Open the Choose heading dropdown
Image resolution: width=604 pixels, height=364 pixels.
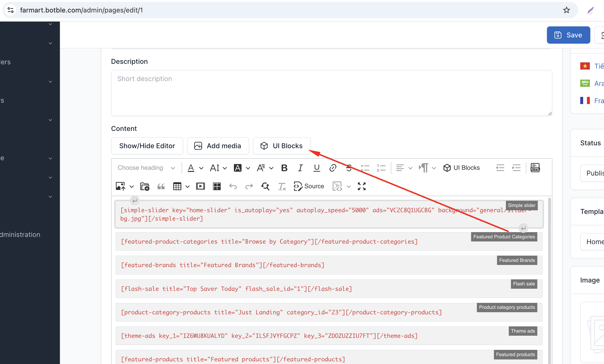146,168
